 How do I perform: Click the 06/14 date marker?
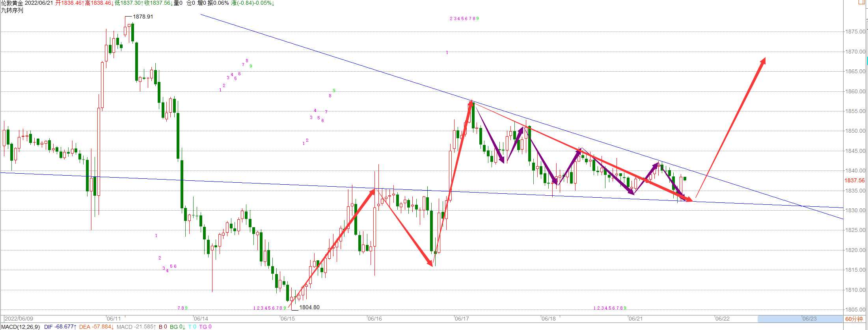[x=201, y=319]
